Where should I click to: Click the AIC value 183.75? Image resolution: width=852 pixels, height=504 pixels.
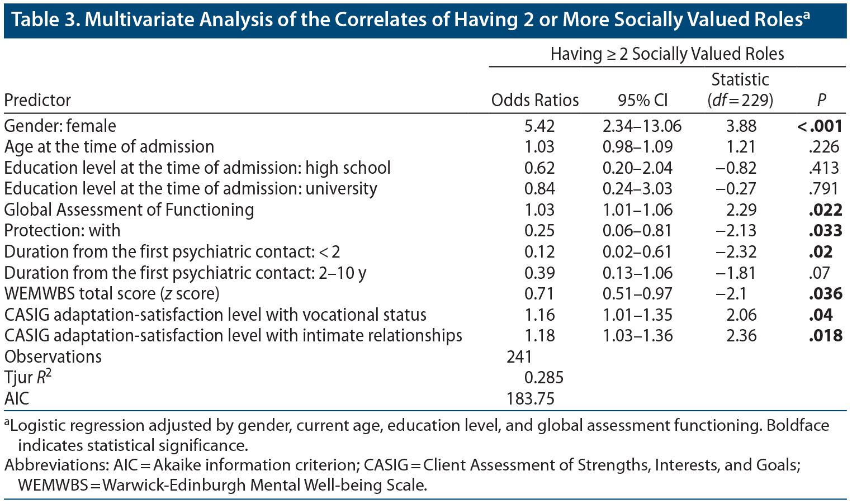pyautogui.click(x=531, y=398)
